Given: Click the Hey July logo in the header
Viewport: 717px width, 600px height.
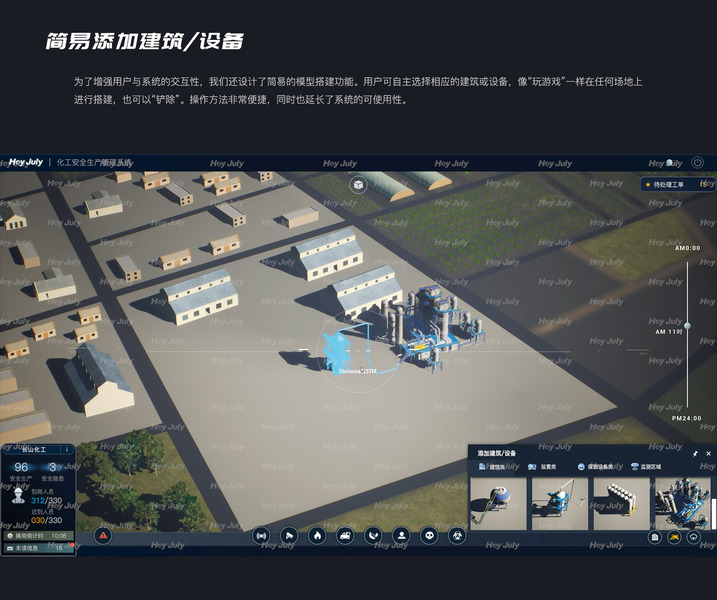Looking at the screenshot, I should (x=26, y=162).
